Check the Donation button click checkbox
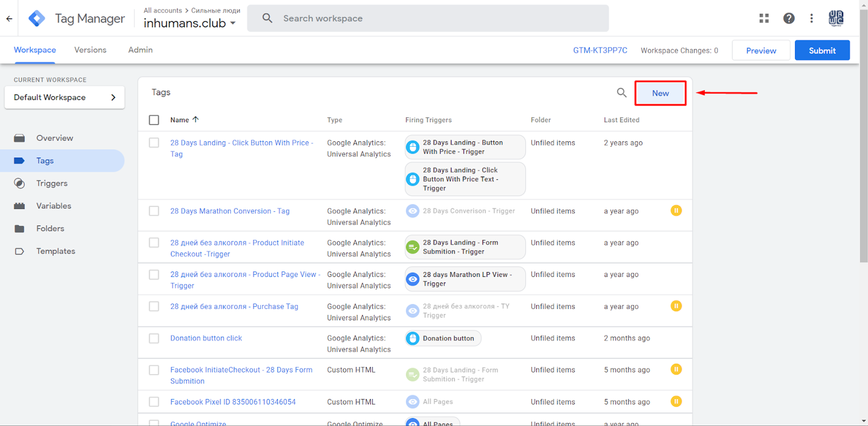Viewport: 868px width, 426px height. tap(154, 338)
